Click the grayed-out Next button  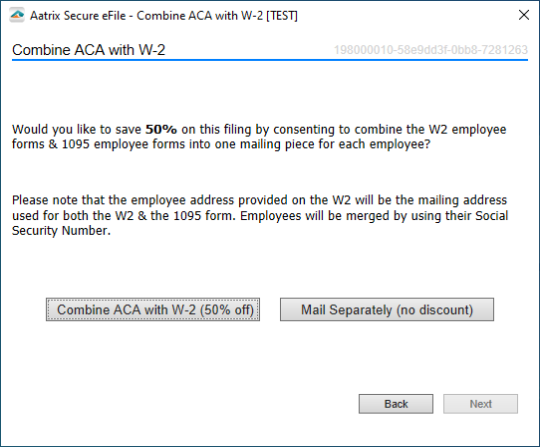[480, 404]
